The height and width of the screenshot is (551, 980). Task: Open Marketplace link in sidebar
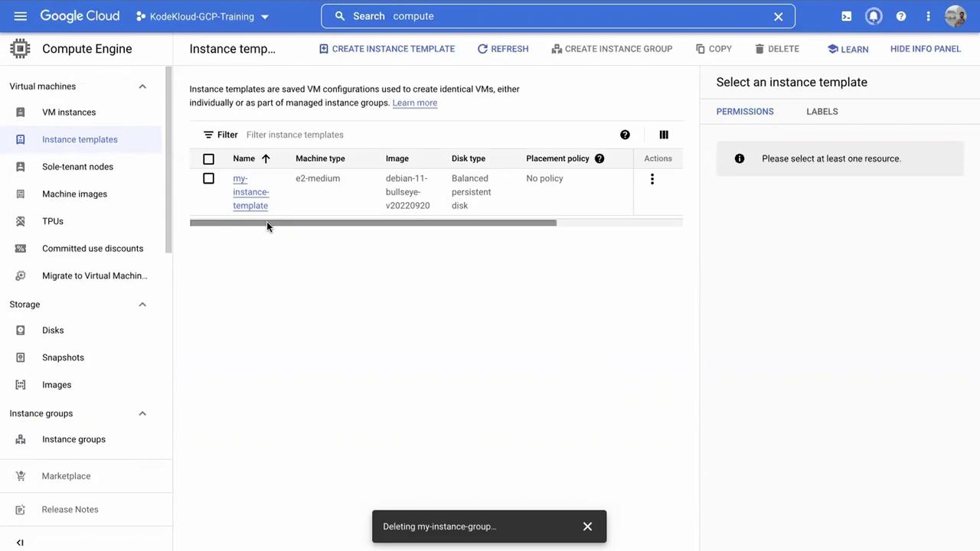point(66,476)
